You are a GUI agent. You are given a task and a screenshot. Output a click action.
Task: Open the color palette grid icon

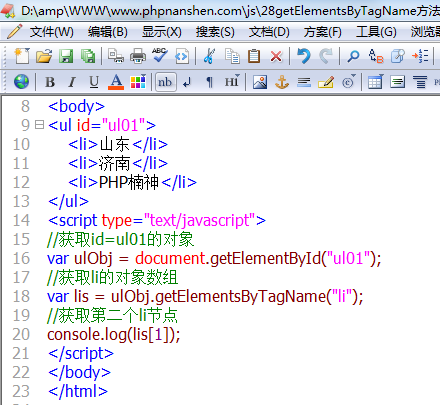click(x=138, y=81)
